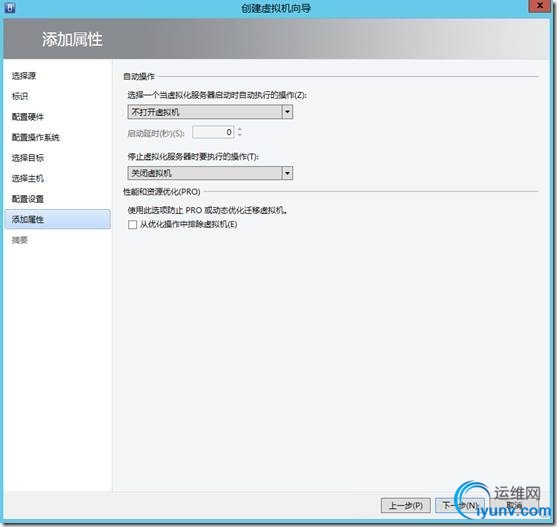The width and height of the screenshot is (557, 527).
Task: Go to the 标识 step
Action: pyautogui.click(x=20, y=96)
